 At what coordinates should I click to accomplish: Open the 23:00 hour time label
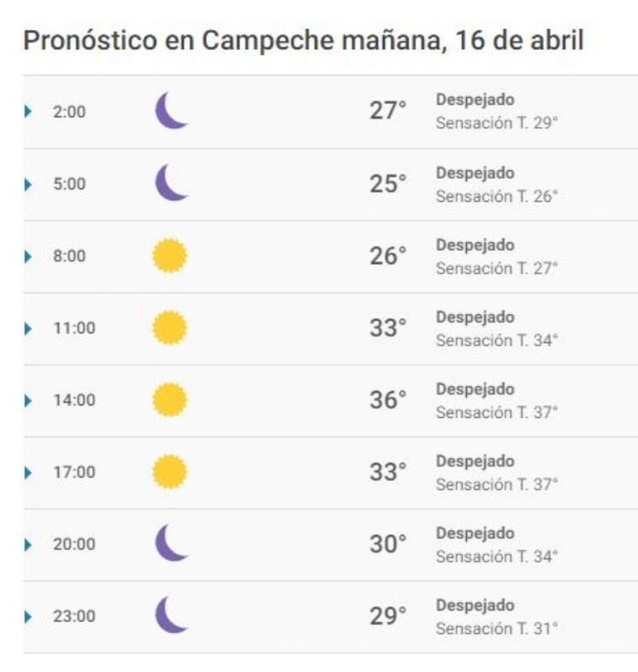click(x=74, y=616)
